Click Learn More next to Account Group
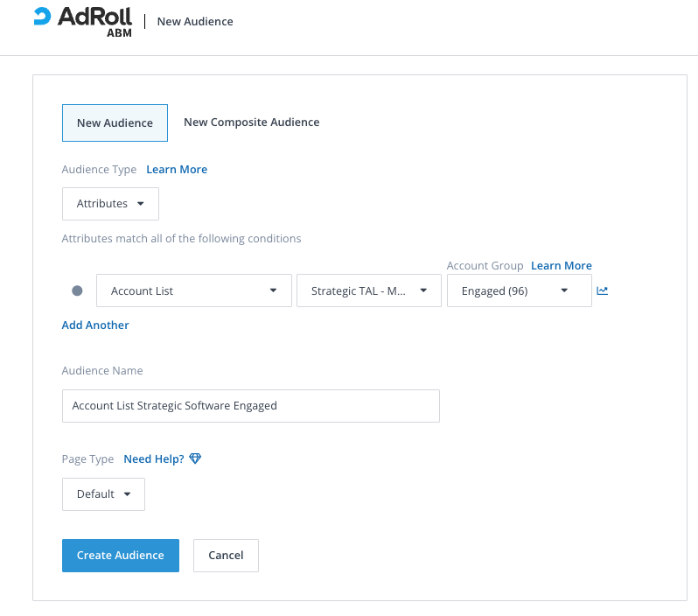698x616 pixels. point(561,266)
